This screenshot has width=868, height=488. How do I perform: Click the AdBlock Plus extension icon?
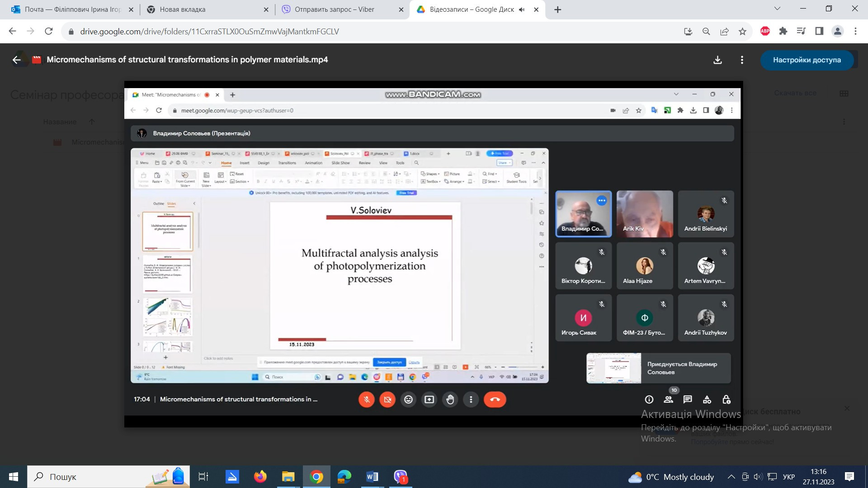(765, 31)
